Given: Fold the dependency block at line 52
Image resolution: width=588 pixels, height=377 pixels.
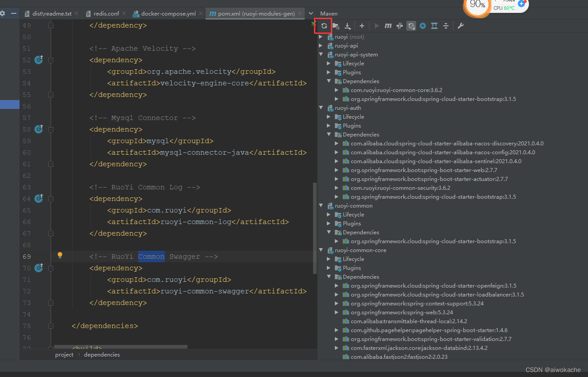Looking at the screenshot, I should coord(51,60).
